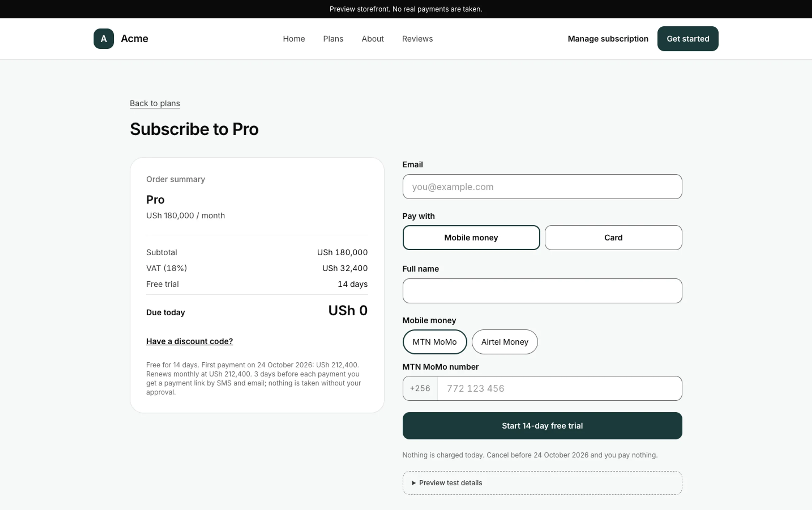Screen dimensions: 812x510
Task: Click 'USh 180,000 / month' price text
Action: (185, 216)
